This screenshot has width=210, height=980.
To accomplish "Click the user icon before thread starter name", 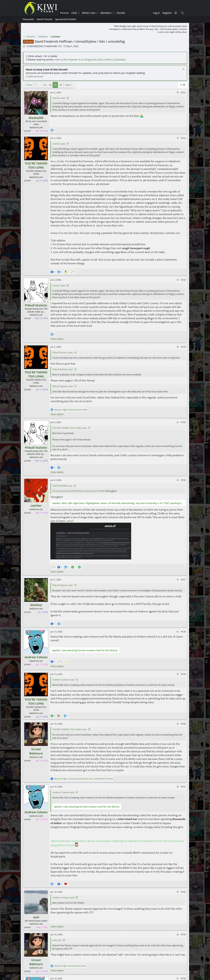I will tap(24, 46).
